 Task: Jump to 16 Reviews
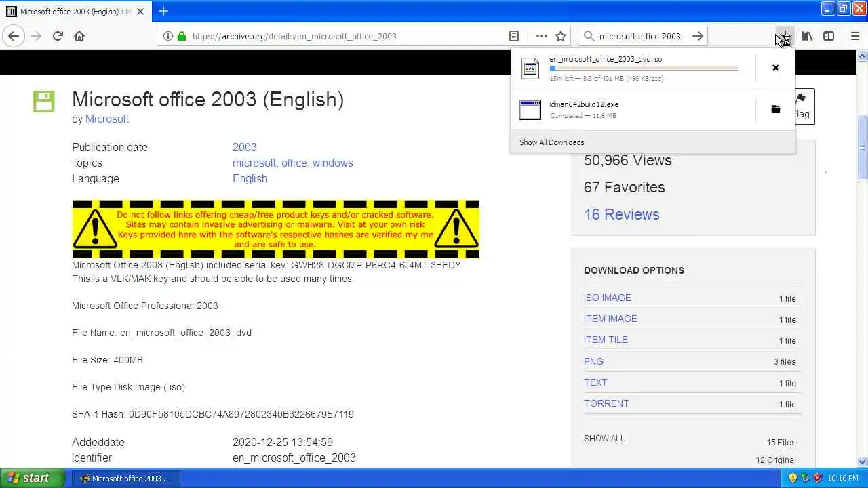(x=621, y=214)
